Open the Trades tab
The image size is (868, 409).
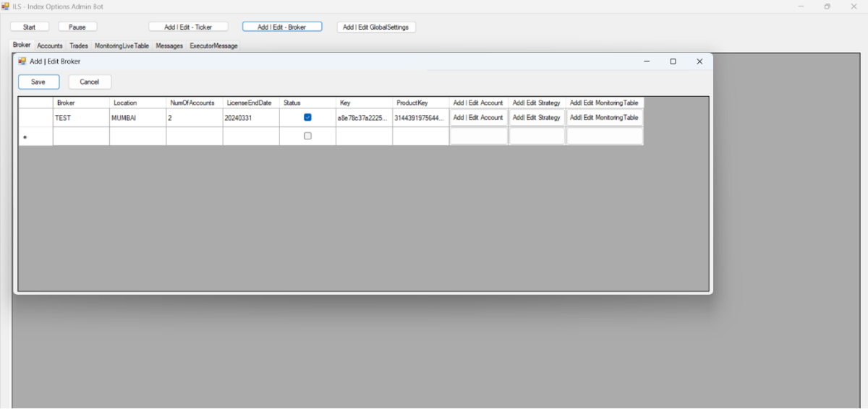[x=79, y=46]
